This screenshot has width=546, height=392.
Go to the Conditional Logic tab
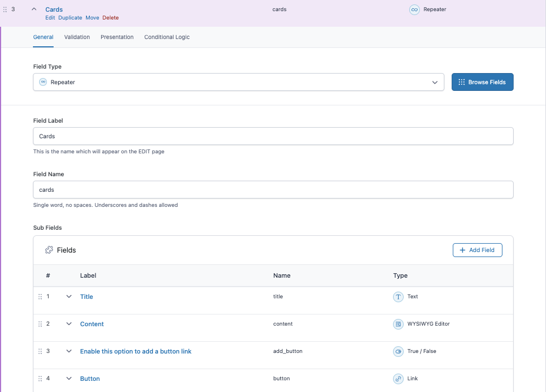coord(167,37)
